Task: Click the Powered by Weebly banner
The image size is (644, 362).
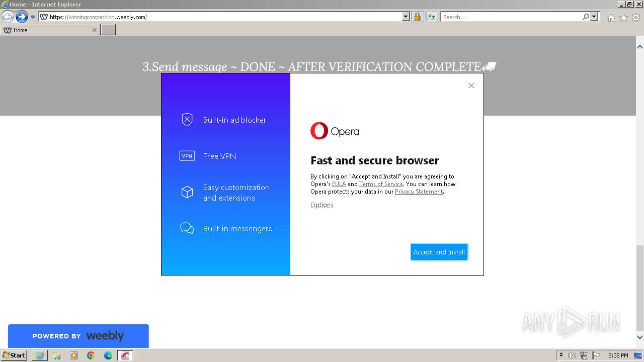Action: pyautogui.click(x=78, y=336)
